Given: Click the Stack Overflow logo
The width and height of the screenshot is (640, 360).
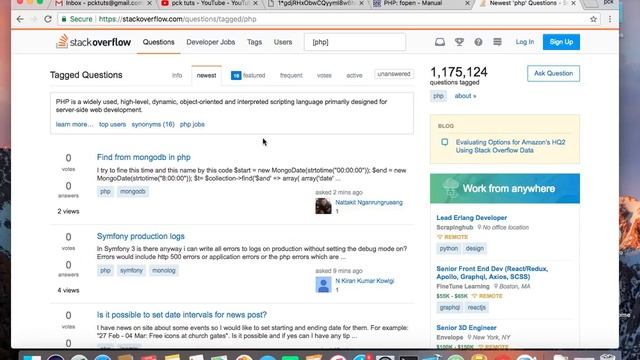Looking at the screenshot, I should click(93, 42).
